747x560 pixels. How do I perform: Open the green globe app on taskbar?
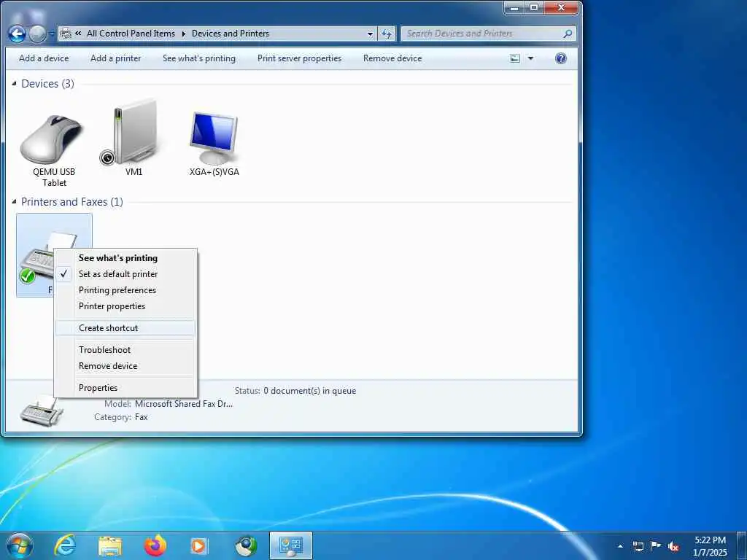(x=247, y=545)
